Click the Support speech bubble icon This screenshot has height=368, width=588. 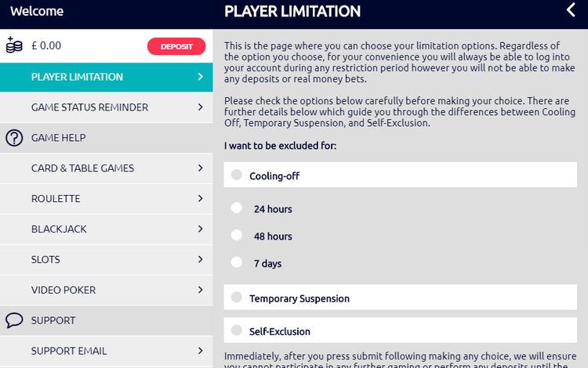14,320
